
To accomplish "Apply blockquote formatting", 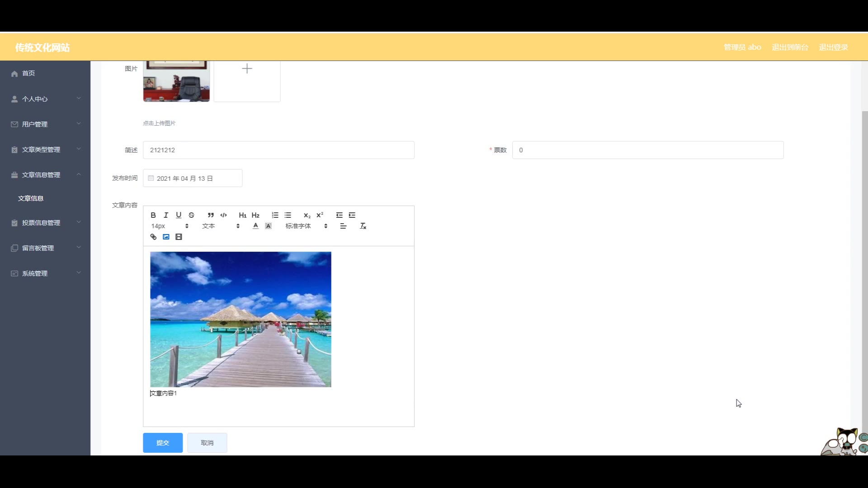I will click(211, 215).
